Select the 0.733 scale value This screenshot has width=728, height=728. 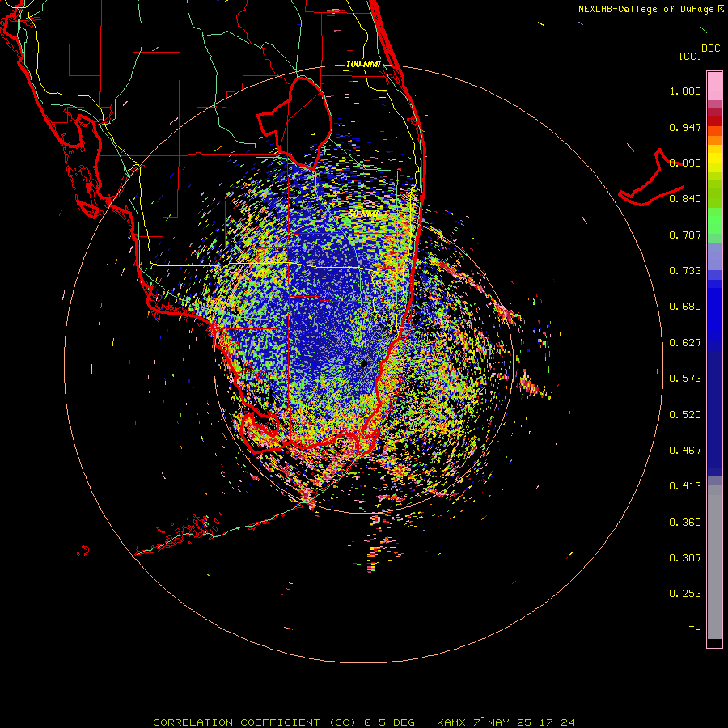(x=685, y=271)
